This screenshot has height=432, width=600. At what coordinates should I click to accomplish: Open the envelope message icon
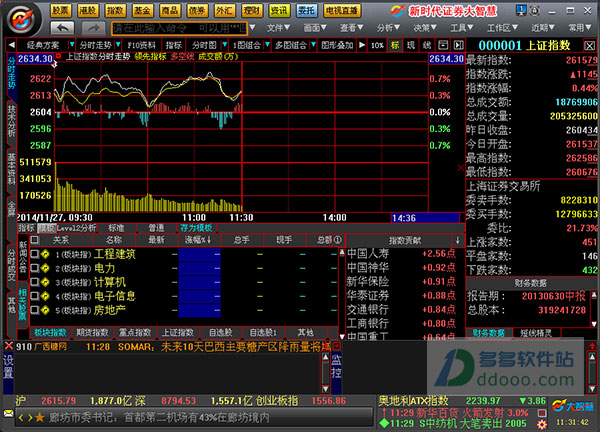(x=8, y=413)
